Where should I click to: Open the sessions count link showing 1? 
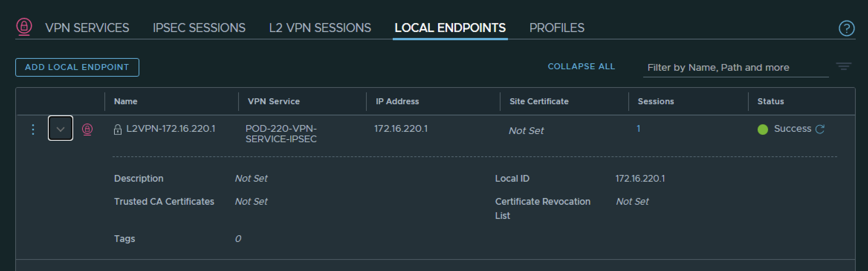(638, 129)
